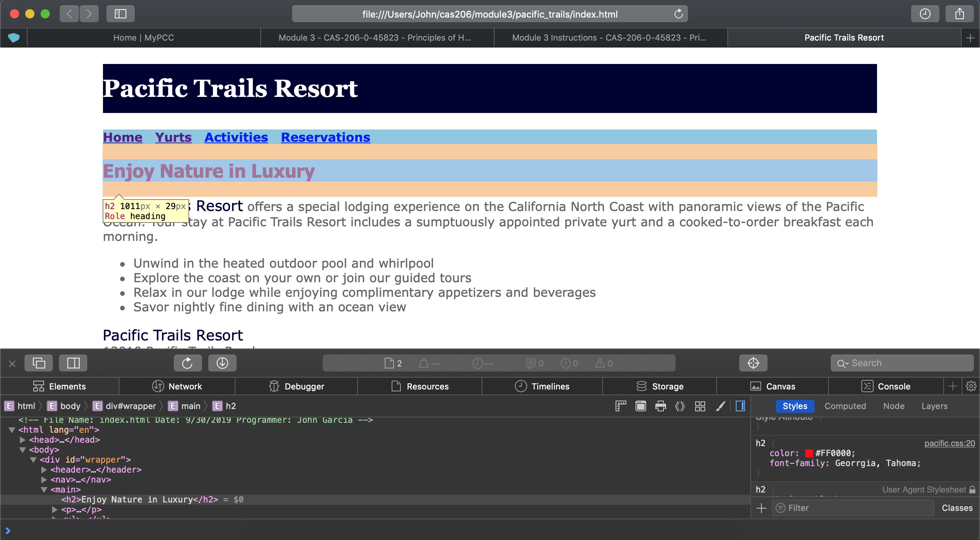Click the print media styles icon
The width and height of the screenshot is (980, 540).
point(660,406)
